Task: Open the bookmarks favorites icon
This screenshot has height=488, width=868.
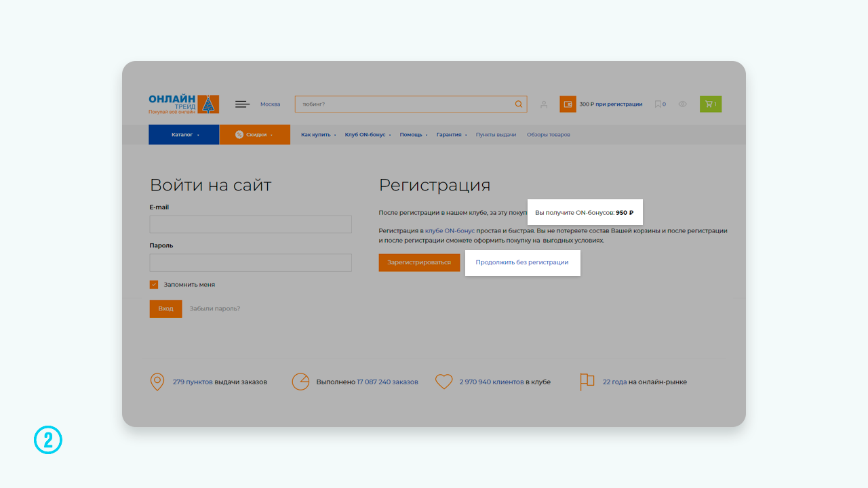Action: tap(658, 104)
